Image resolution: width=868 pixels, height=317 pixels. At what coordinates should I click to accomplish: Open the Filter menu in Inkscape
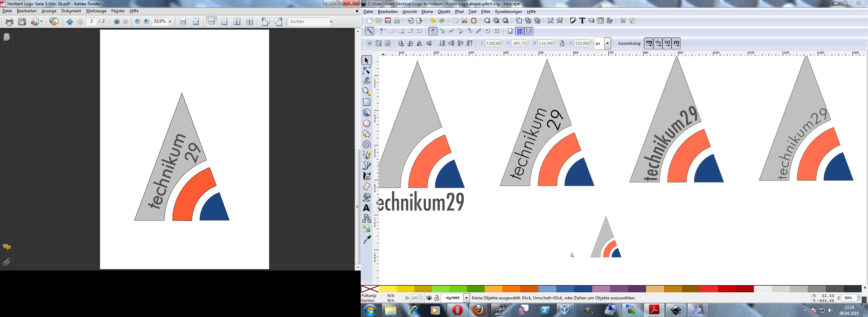(x=485, y=12)
